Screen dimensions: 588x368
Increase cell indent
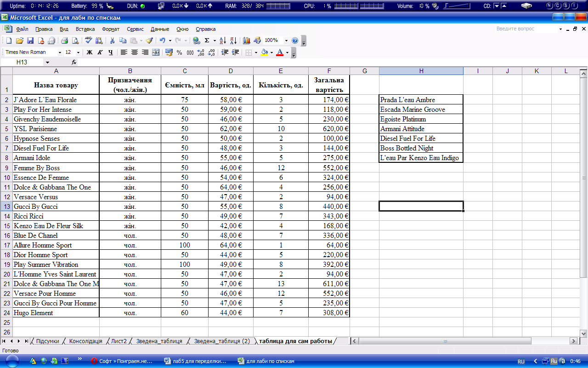pos(236,52)
